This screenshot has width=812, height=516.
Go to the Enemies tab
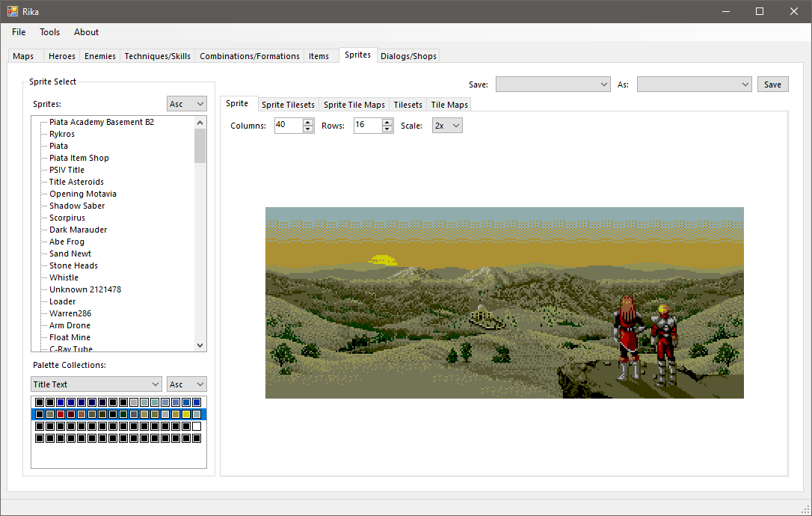pyautogui.click(x=100, y=56)
